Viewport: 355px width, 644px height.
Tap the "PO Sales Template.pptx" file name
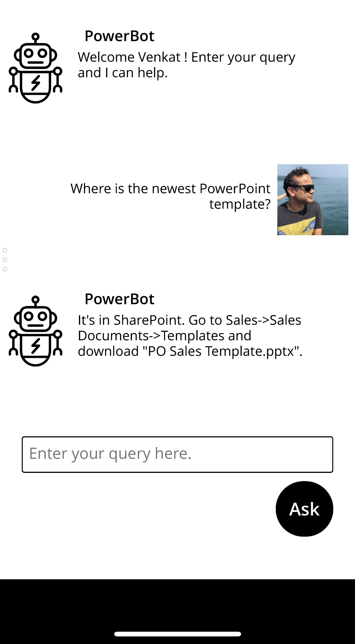coord(222,351)
